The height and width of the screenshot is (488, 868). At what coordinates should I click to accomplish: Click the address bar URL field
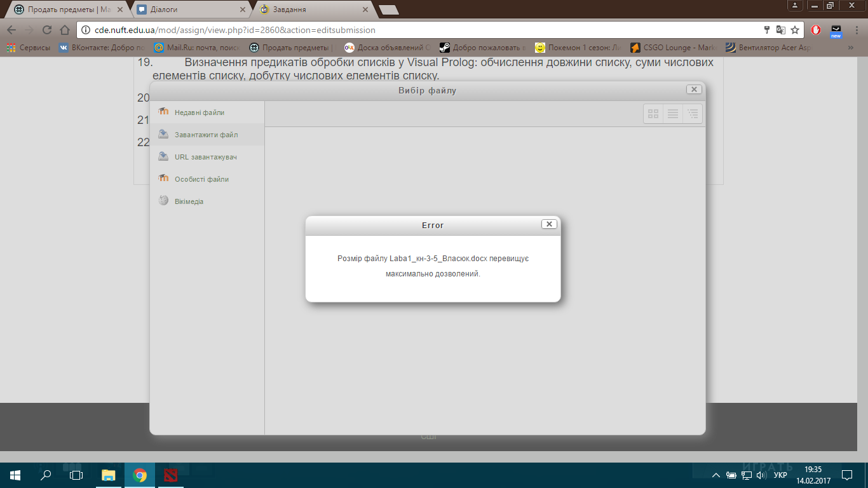[x=419, y=30]
